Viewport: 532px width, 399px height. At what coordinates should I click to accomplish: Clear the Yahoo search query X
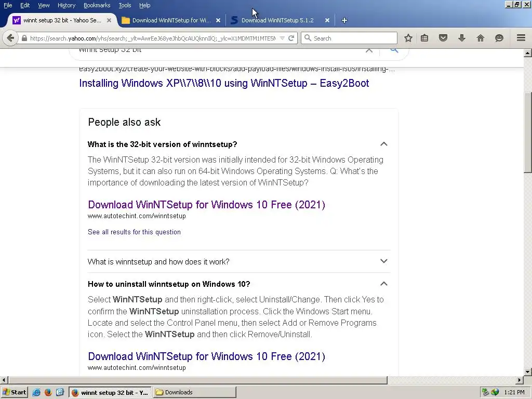pos(369,50)
